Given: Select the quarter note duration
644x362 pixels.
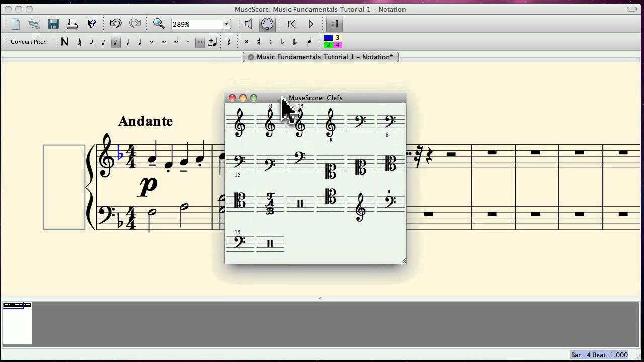Looking at the screenshot, I should click(x=128, y=42).
